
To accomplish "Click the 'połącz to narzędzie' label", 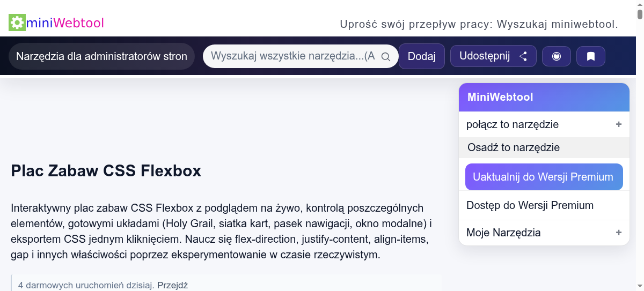I will tap(513, 124).
